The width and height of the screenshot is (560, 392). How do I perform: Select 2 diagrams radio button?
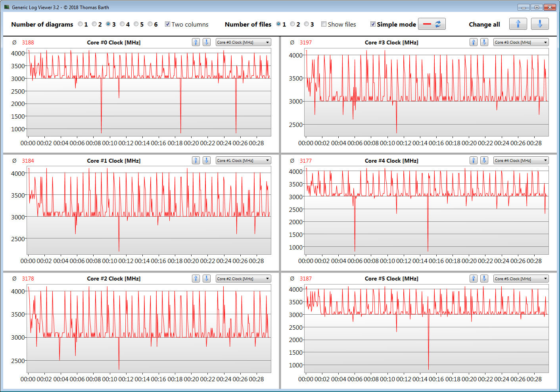point(94,24)
